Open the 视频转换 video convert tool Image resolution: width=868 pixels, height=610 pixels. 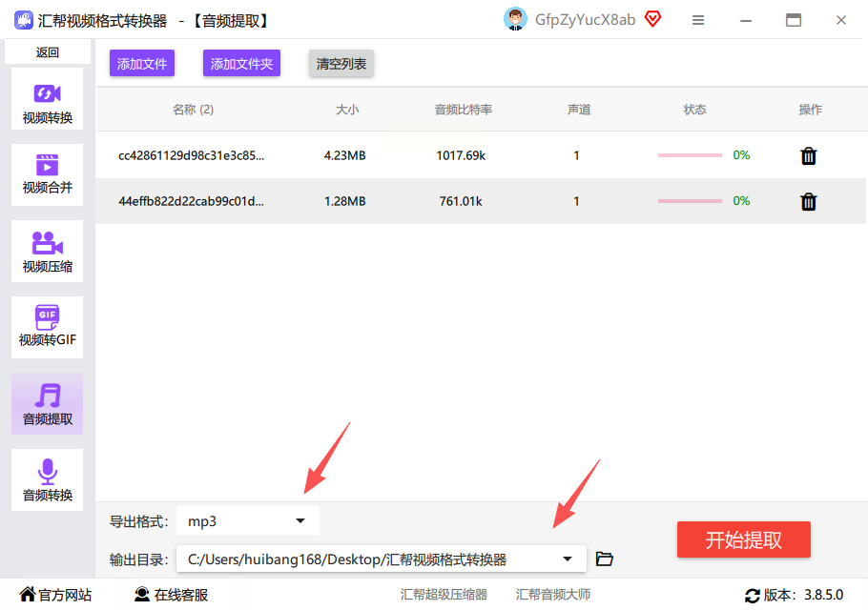(x=47, y=99)
